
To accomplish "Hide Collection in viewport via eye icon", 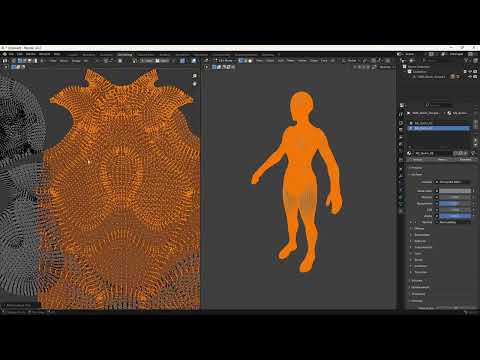I will click(470, 72).
